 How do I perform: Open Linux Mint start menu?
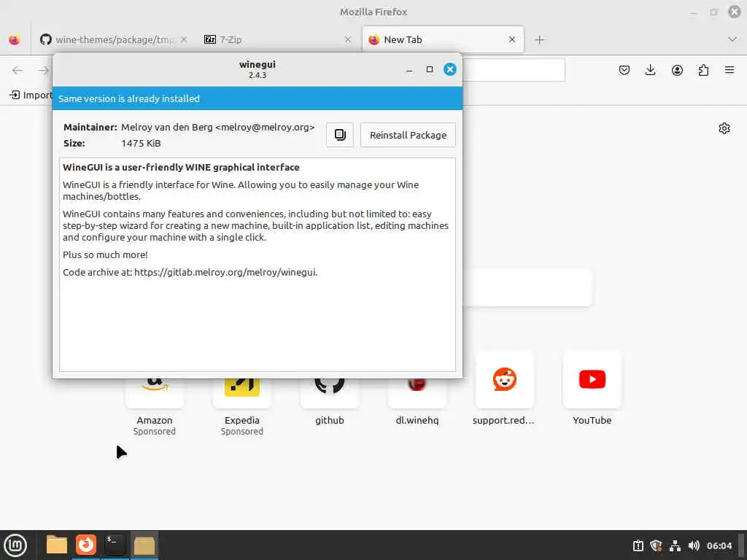click(15, 545)
